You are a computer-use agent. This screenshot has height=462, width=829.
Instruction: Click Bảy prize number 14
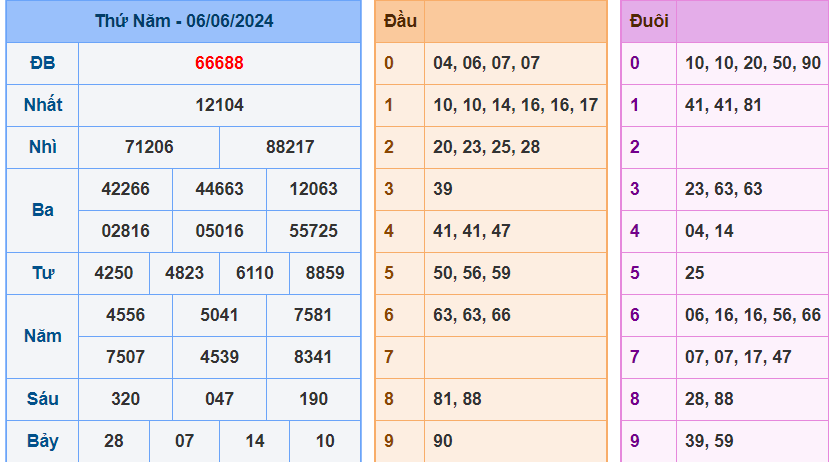255,441
